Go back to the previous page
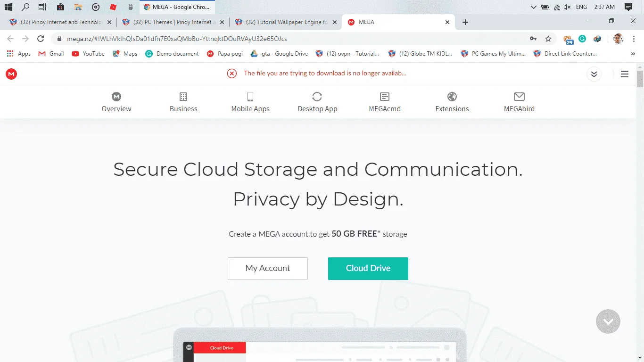 (10, 39)
